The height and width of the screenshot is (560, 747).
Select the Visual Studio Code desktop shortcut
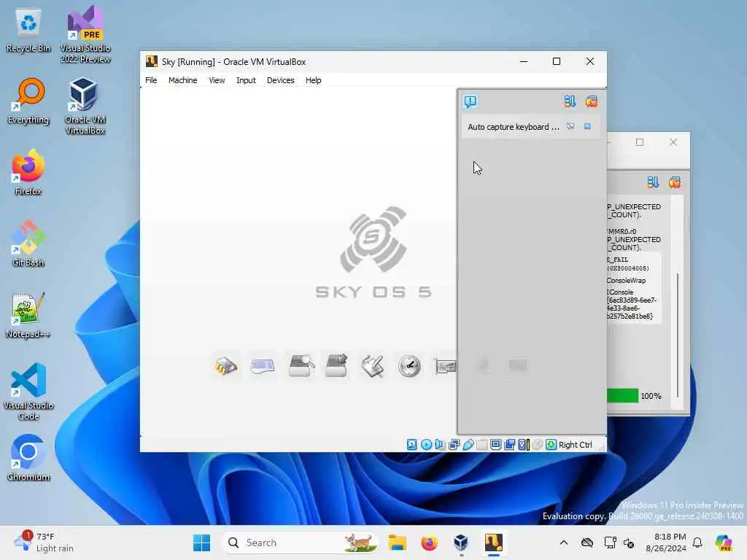pyautogui.click(x=28, y=392)
